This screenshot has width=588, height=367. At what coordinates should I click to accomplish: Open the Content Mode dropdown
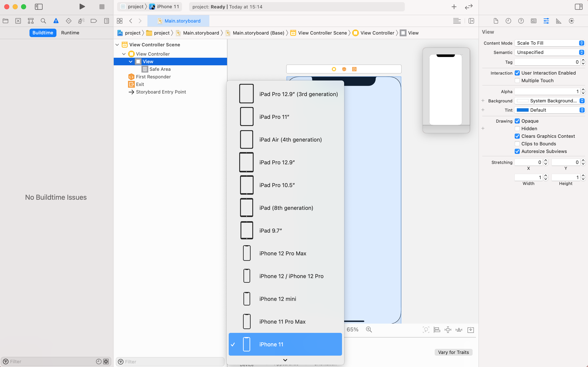[x=550, y=43]
